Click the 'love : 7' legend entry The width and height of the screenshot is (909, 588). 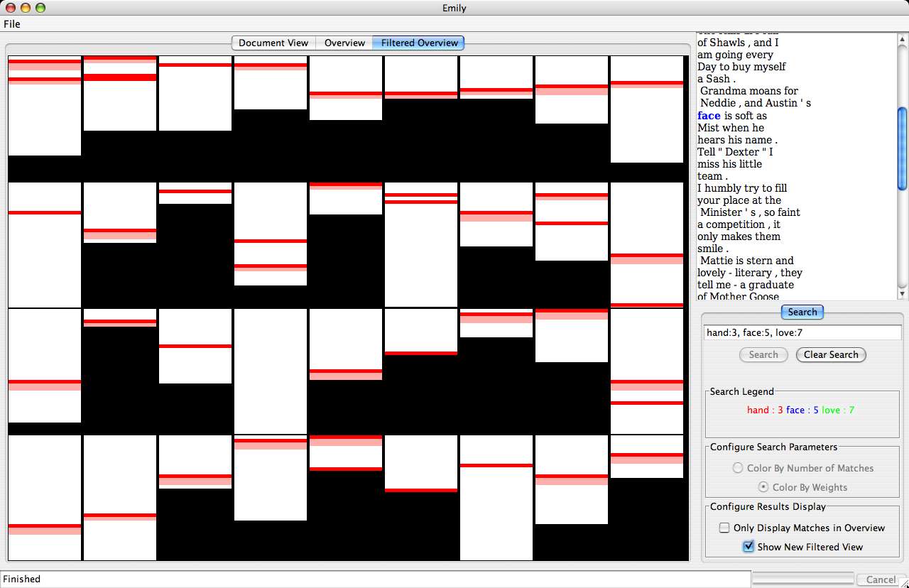point(838,410)
